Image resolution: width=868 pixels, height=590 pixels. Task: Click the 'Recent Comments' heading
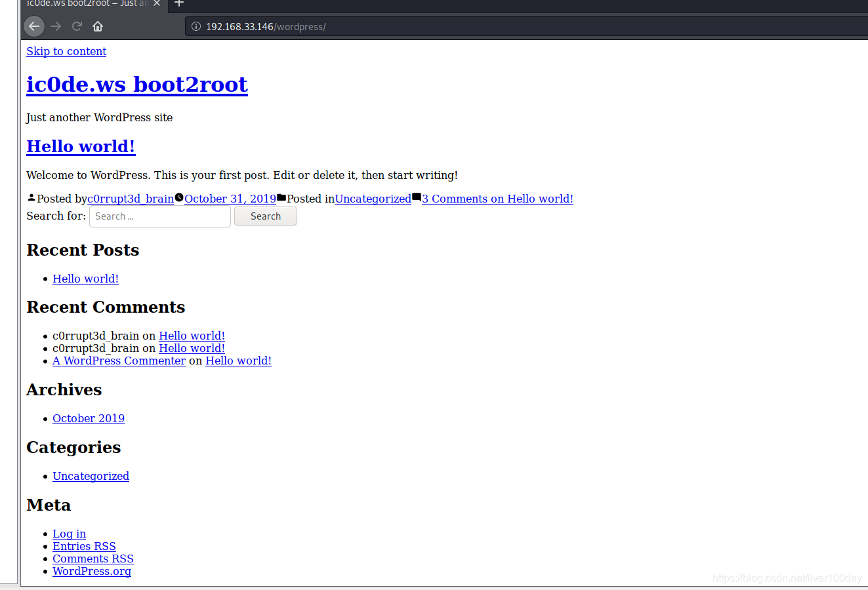click(106, 307)
